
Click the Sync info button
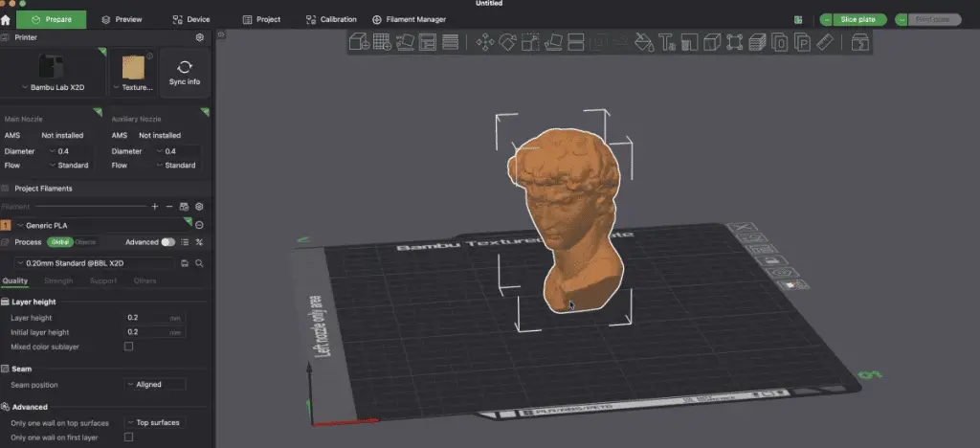(x=185, y=73)
